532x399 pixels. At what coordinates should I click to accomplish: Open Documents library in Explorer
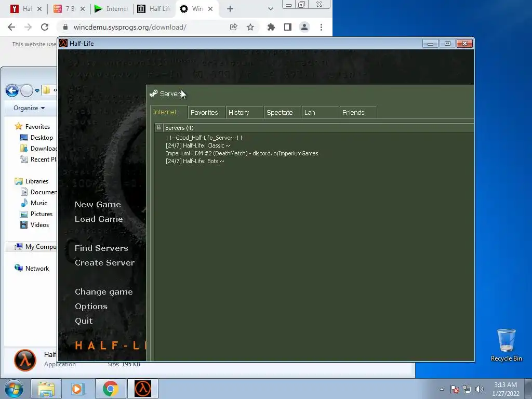coord(38,192)
